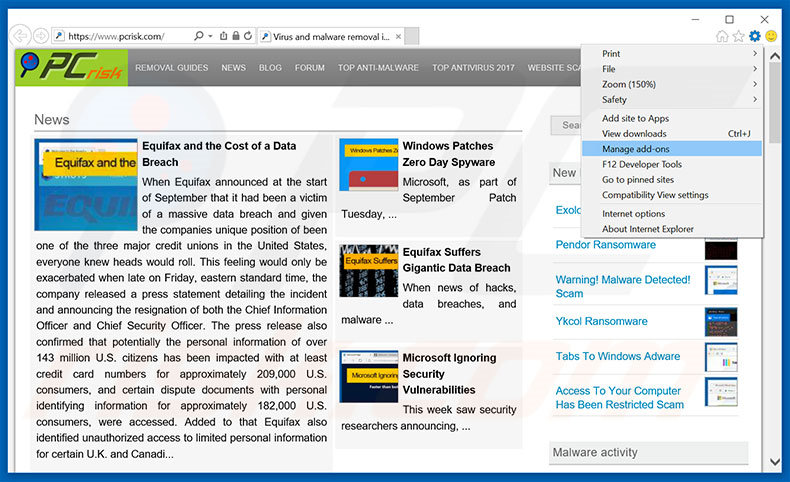Open a new empty tab button

(x=412, y=36)
